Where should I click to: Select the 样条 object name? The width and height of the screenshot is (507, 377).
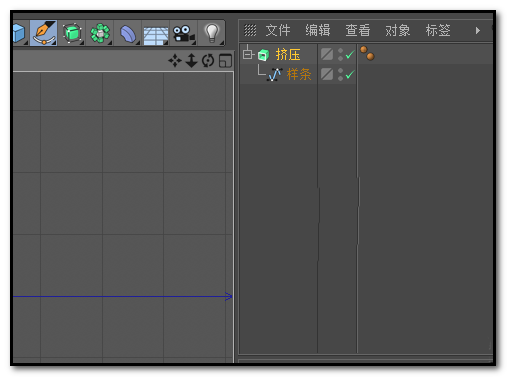tap(299, 74)
